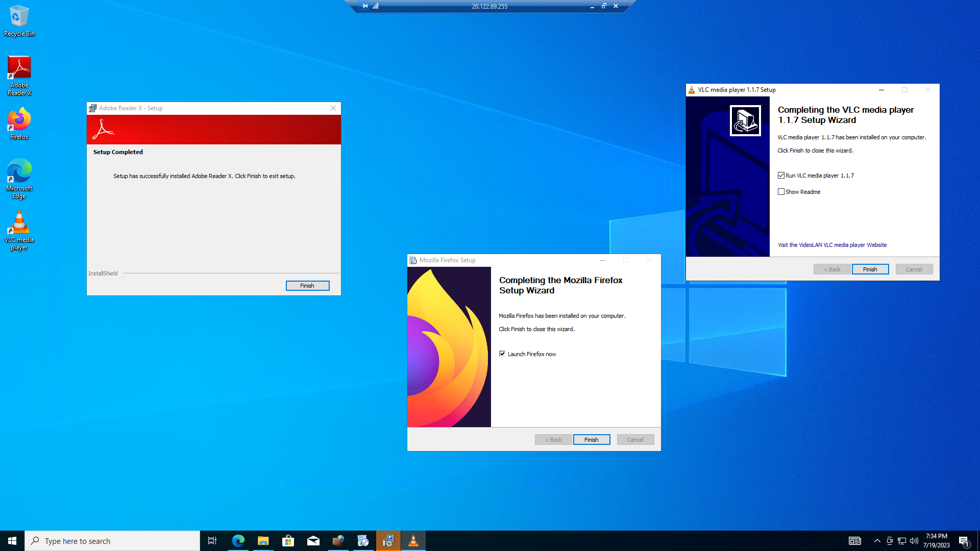The height and width of the screenshot is (551, 980).
Task: Open network status in system tray
Action: coord(902,541)
